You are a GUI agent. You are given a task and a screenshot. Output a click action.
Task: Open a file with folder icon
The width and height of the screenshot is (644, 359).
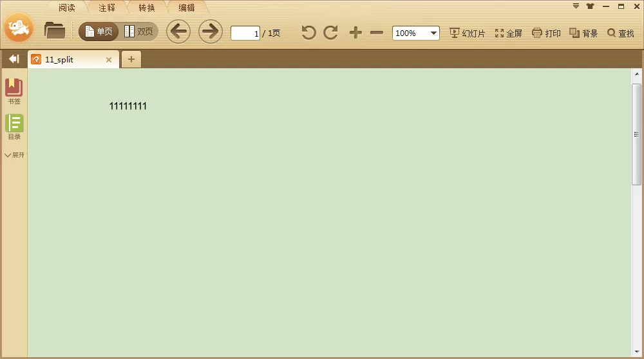click(x=54, y=31)
